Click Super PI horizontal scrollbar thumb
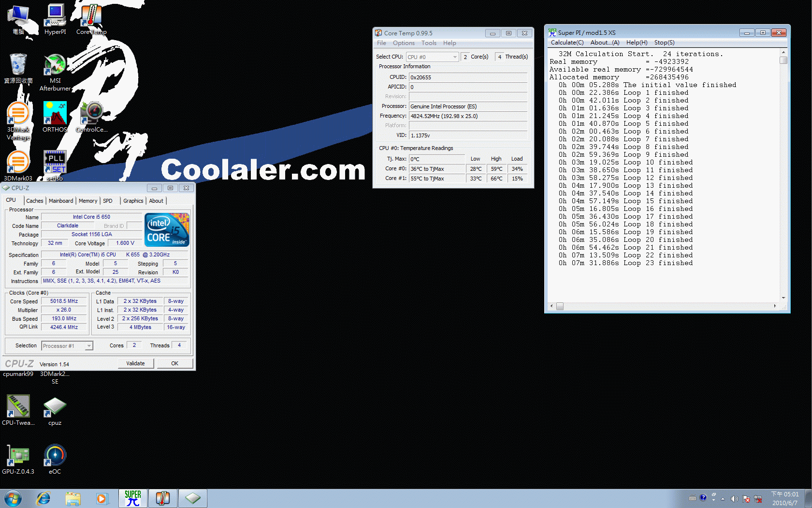 pos(560,306)
